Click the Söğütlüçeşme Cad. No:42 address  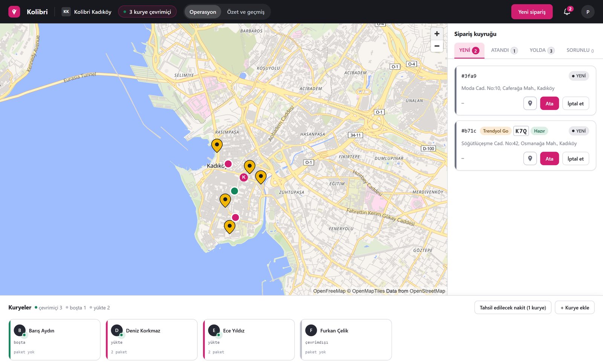[x=519, y=143]
